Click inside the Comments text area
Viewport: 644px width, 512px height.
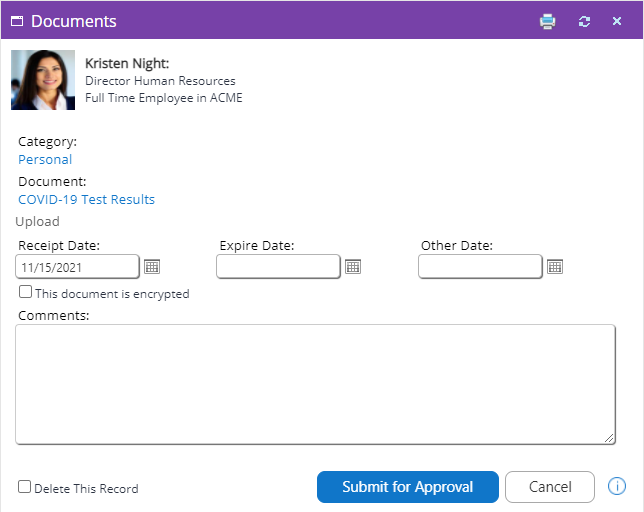(315, 384)
